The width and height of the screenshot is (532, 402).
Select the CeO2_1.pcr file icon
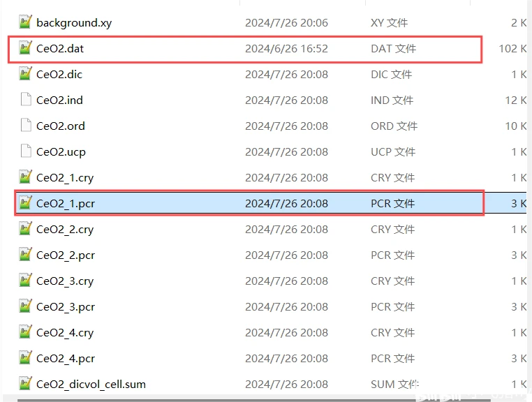coord(26,203)
